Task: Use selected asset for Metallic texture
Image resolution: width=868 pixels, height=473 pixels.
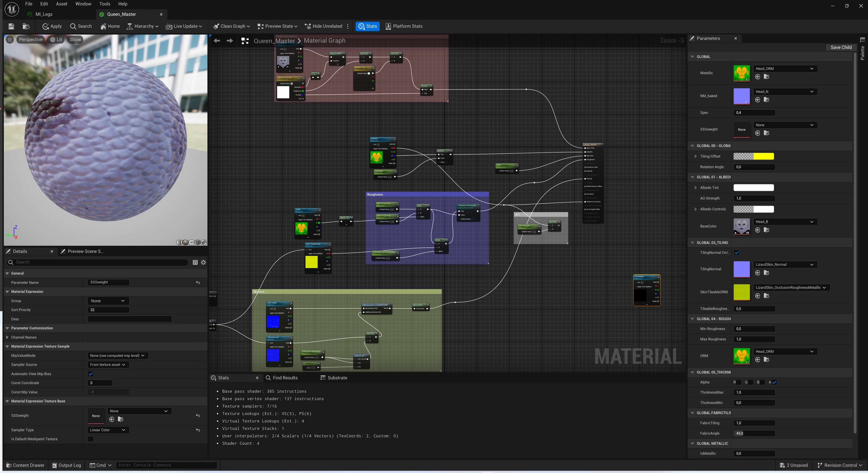Action: [758, 77]
